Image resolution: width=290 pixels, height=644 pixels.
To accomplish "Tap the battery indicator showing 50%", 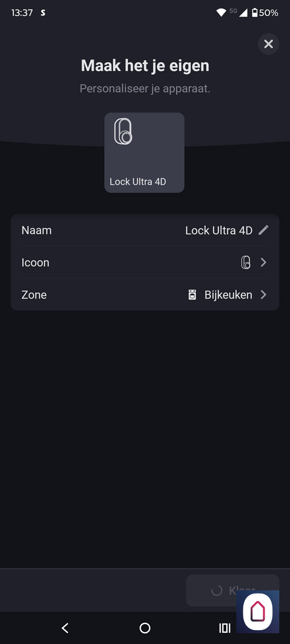I will click(265, 12).
